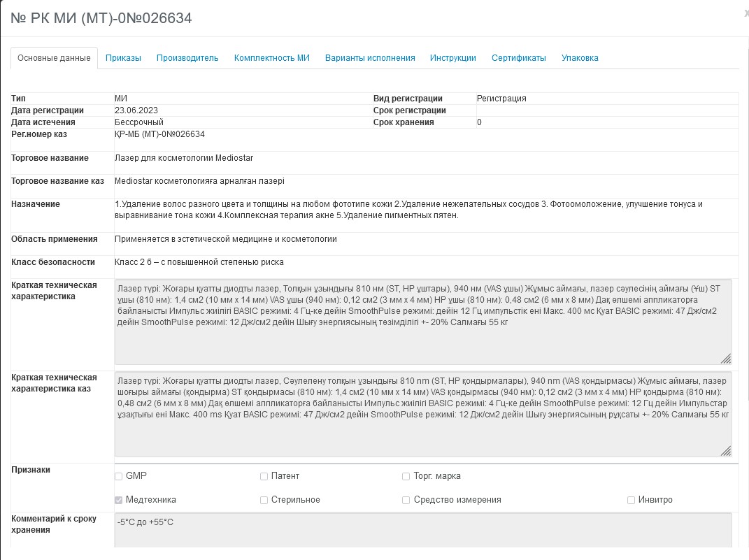Check the Торг. марка checkbox

click(406, 477)
